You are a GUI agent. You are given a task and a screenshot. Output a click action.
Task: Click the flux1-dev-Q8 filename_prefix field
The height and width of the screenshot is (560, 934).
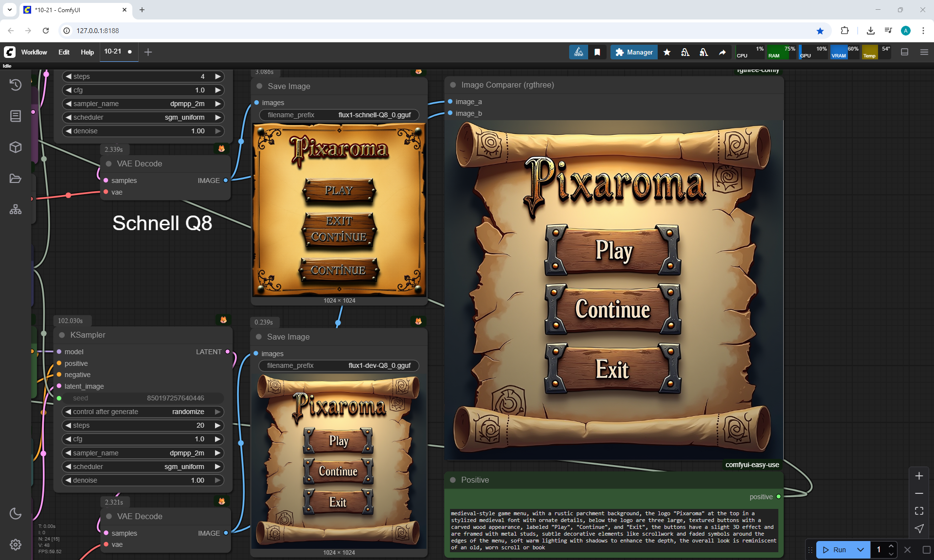click(x=339, y=365)
